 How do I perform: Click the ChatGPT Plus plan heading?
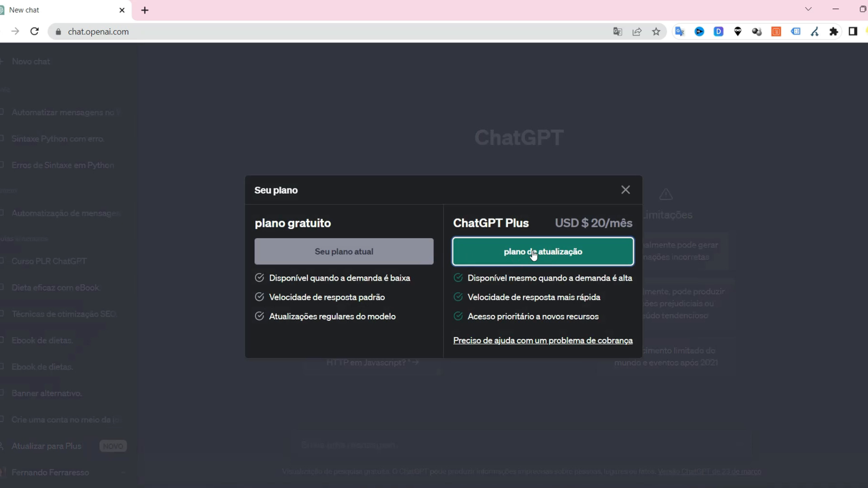coord(491,223)
